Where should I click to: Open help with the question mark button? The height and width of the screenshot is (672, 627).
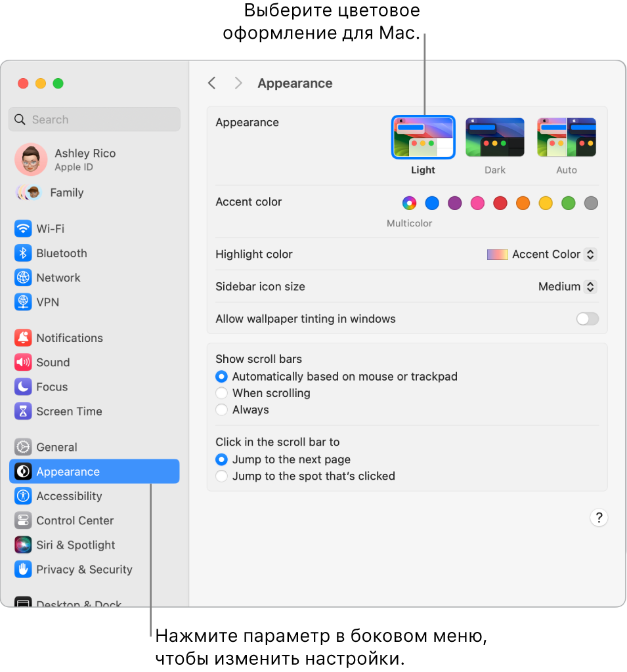click(599, 518)
